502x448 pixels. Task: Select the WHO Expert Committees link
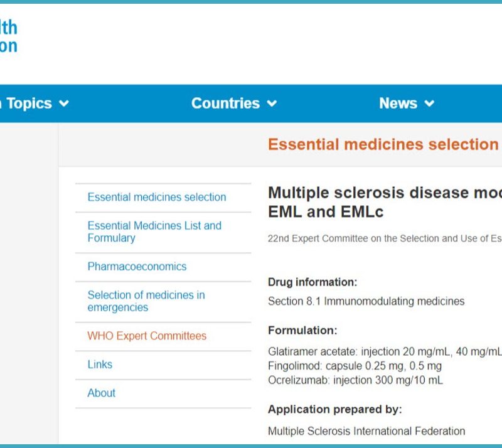click(147, 336)
